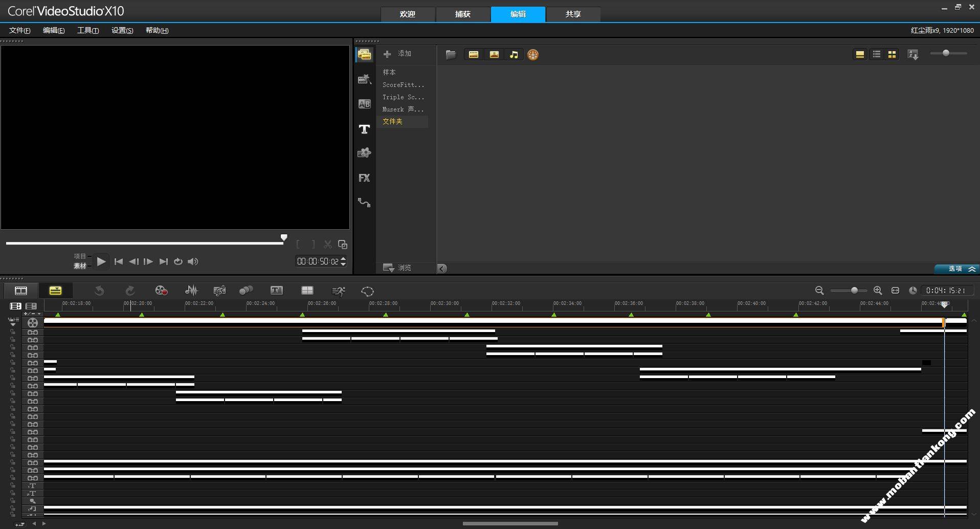Click the project duration clock icon

[913, 291]
